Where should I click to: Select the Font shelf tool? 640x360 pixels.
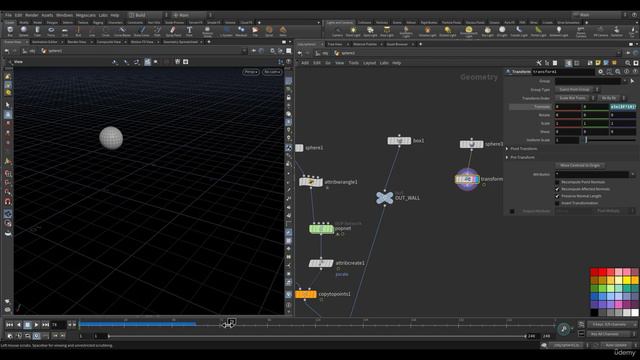tap(189, 31)
